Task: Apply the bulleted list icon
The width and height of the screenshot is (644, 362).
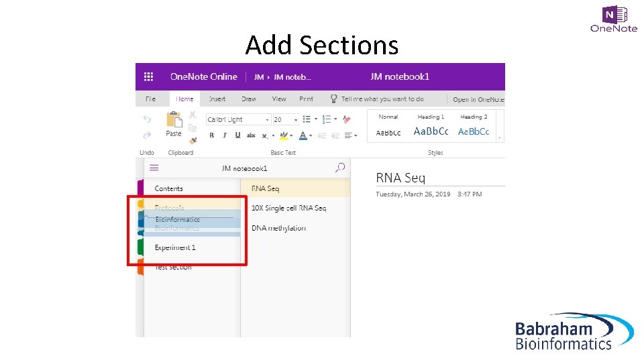Action: pyautogui.click(x=307, y=119)
